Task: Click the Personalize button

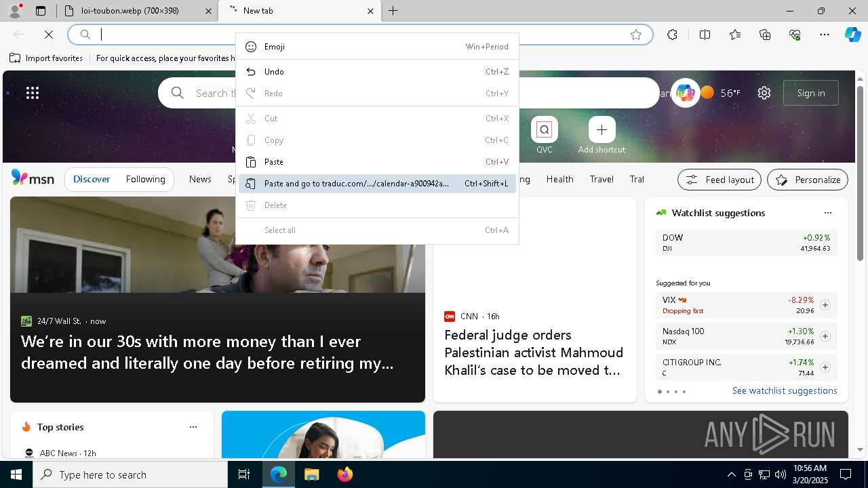Action: (x=808, y=180)
